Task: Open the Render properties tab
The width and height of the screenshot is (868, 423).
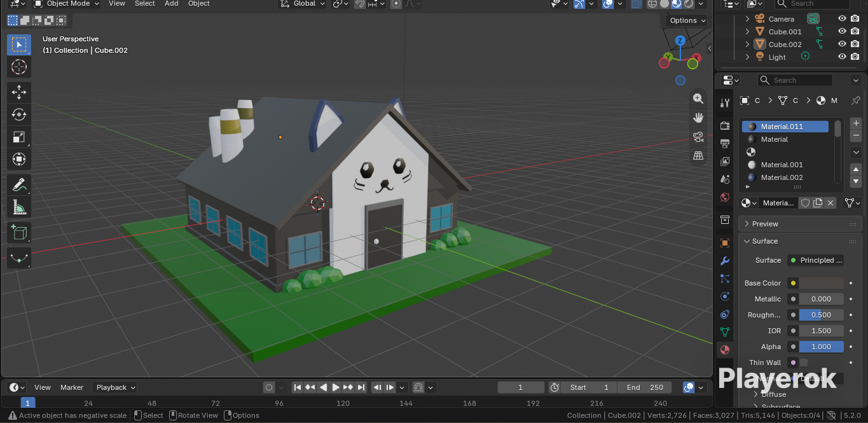Action: pos(724,125)
